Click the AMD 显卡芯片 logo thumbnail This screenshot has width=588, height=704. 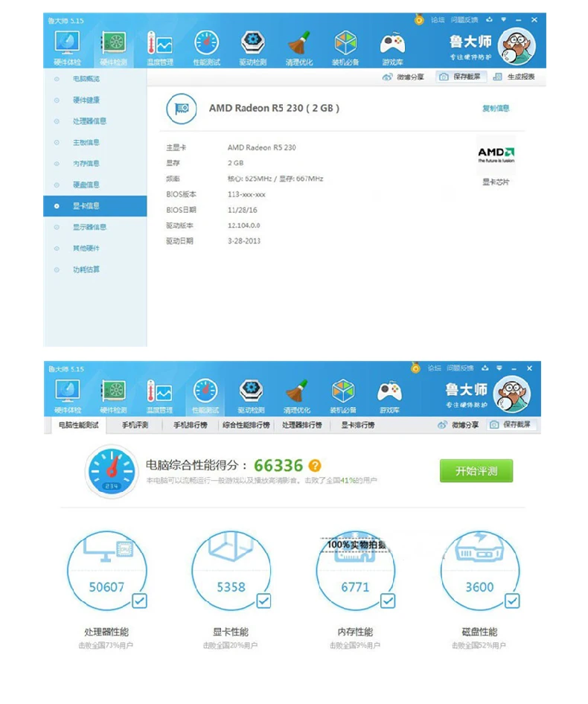(496, 155)
